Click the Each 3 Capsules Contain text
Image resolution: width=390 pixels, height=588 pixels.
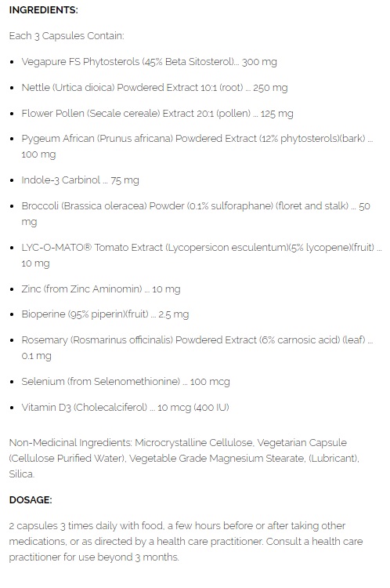(x=67, y=36)
